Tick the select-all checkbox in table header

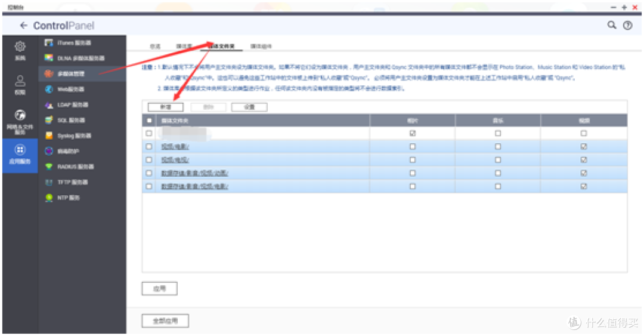(149, 121)
